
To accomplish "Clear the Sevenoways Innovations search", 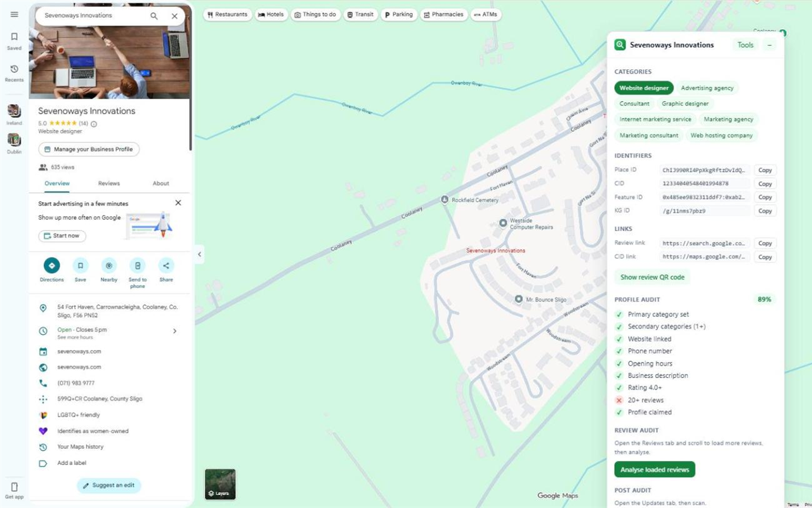I will (x=174, y=16).
